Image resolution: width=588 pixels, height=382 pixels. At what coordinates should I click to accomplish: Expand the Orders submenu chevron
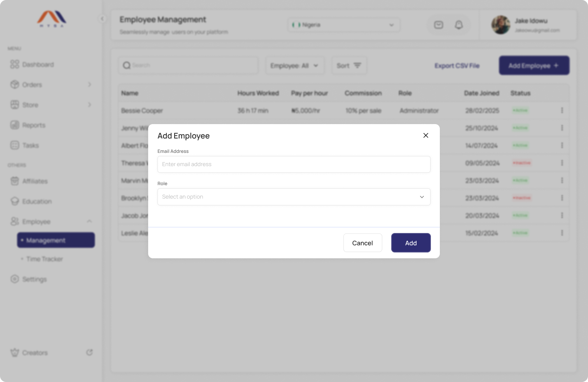pyautogui.click(x=89, y=84)
